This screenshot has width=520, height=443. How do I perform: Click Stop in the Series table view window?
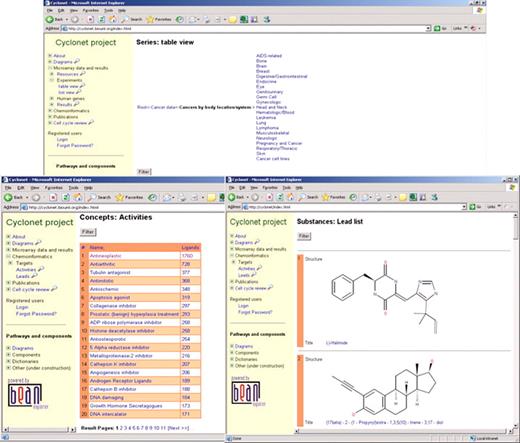point(90,20)
